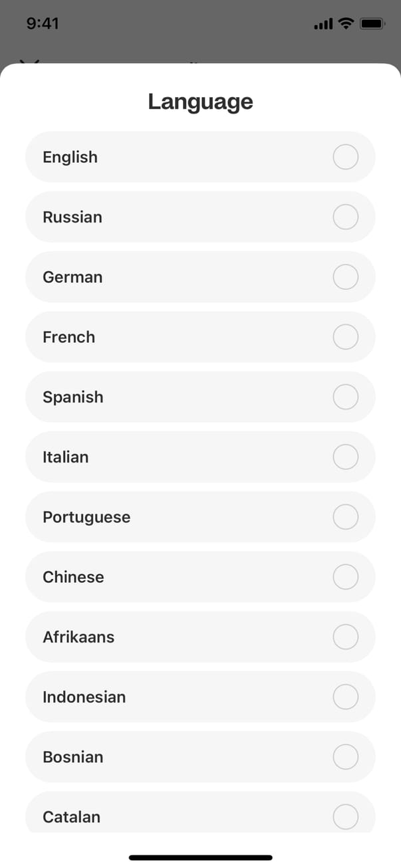Screen dimensions: 401x868
Task: Click the home indicator bar
Action: 200,857
